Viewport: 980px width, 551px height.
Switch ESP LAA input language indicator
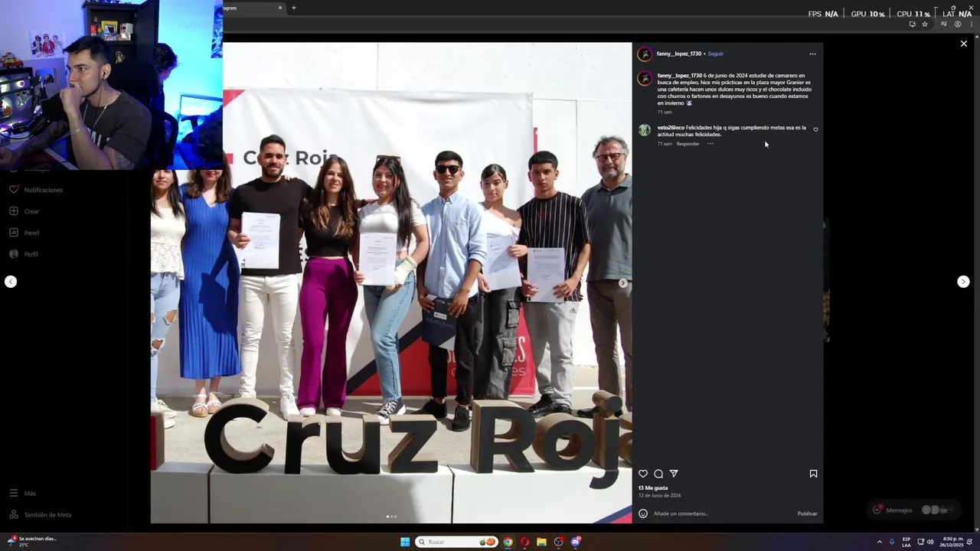pyautogui.click(x=906, y=542)
